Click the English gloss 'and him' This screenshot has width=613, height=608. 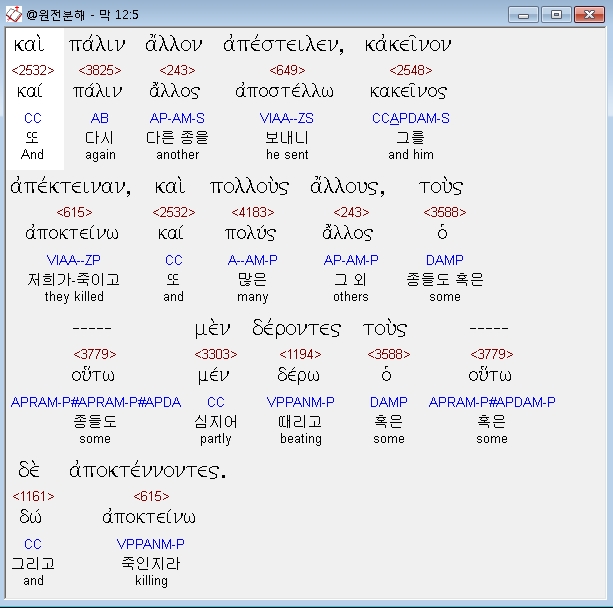click(x=411, y=155)
